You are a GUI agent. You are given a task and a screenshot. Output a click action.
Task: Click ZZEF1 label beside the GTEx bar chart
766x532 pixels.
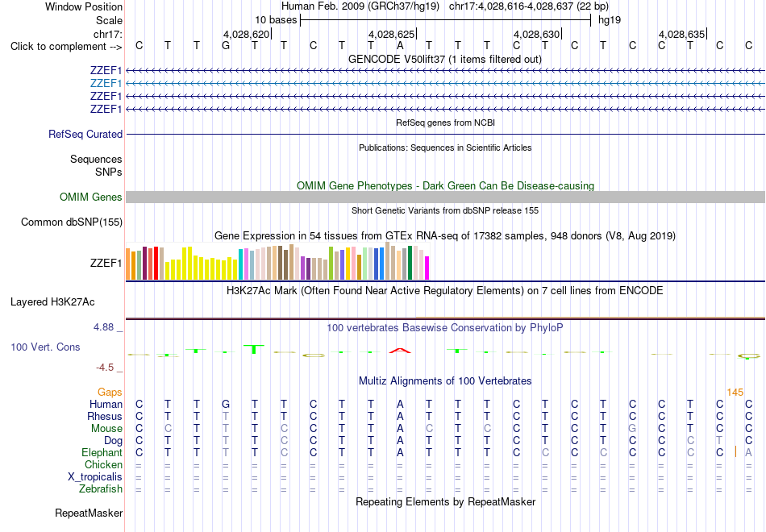tap(106, 263)
